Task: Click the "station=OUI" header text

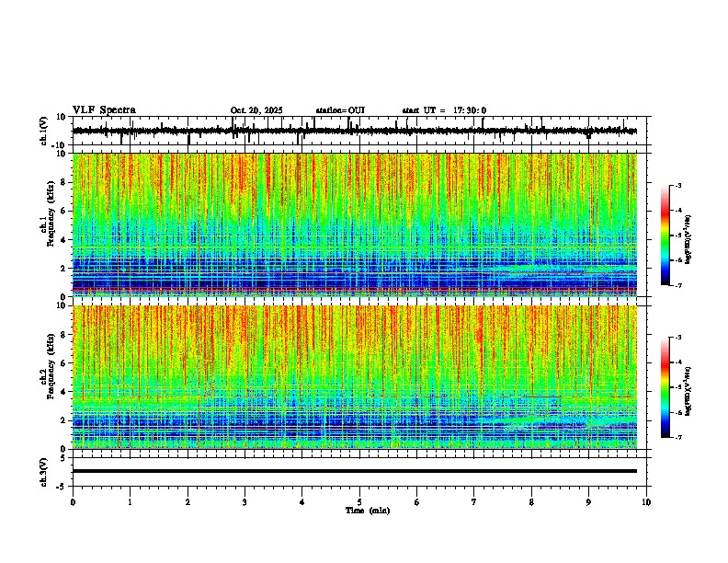Action: coord(340,110)
